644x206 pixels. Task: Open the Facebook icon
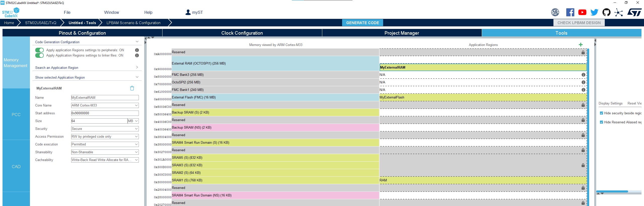click(570, 12)
